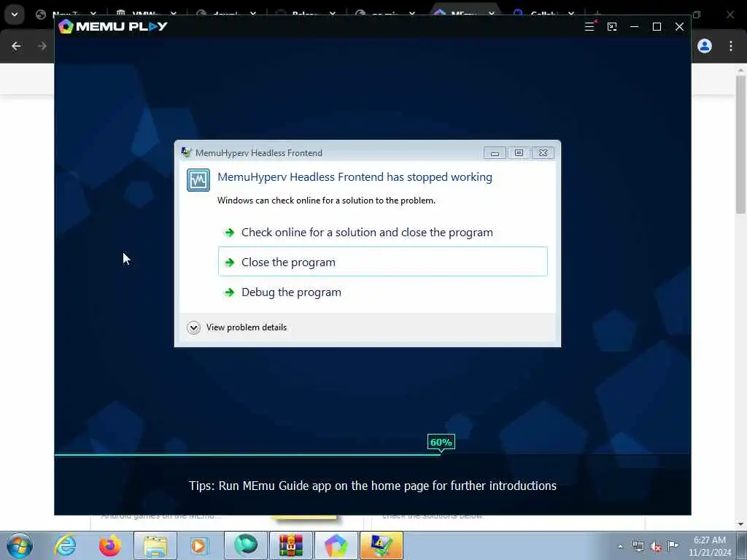Open the error-report taskbar button
The image size is (747, 560).
pos(382,545)
